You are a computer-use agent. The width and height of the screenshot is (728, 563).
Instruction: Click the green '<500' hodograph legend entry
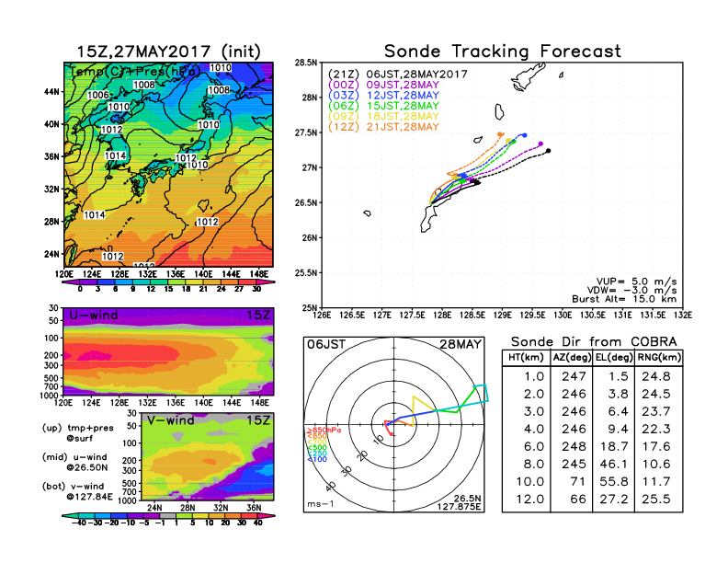click(316, 448)
